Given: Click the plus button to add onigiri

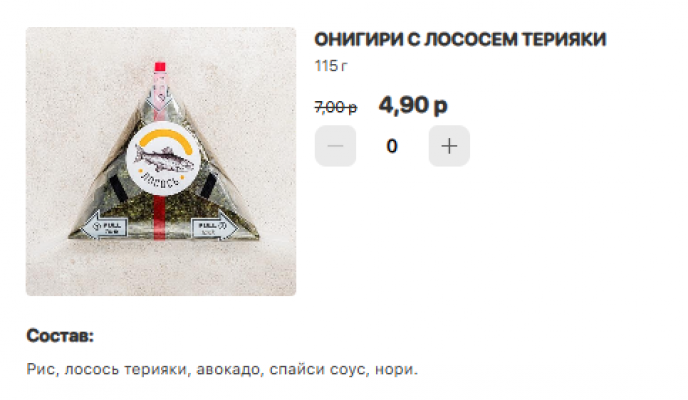Looking at the screenshot, I should pyautogui.click(x=449, y=146).
